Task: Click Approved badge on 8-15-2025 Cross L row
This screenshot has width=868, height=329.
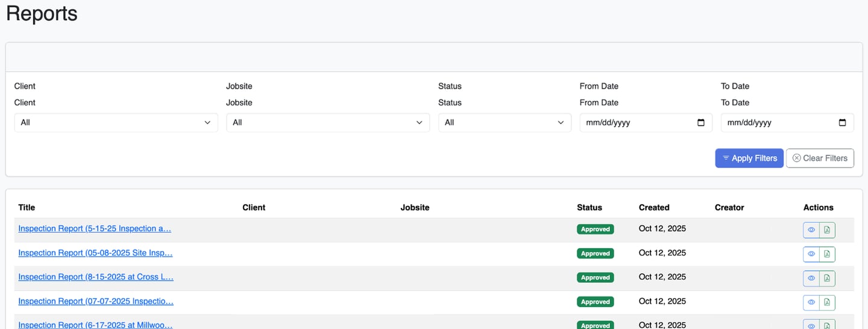Action: [x=596, y=277]
